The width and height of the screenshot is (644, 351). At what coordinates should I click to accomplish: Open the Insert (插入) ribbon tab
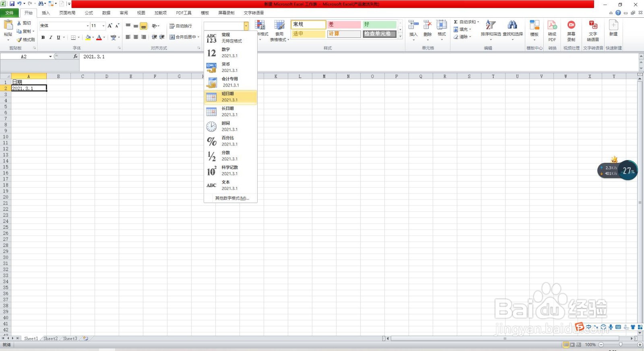[46, 13]
